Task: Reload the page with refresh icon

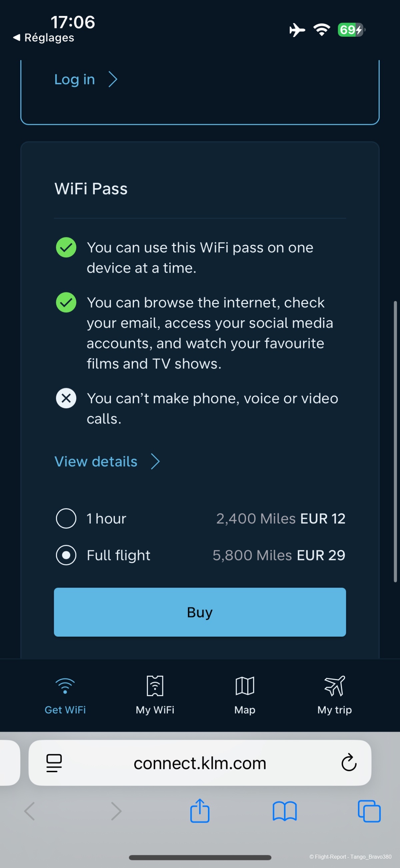Action: click(349, 763)
